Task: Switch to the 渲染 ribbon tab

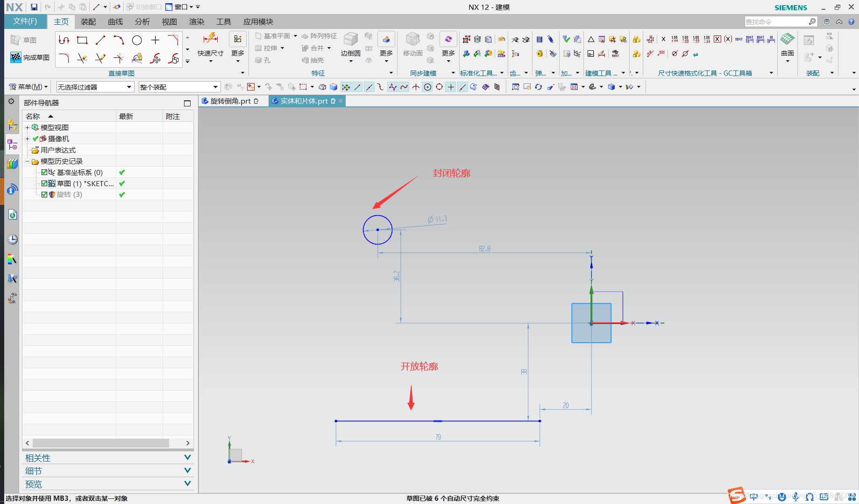Action: pos(197,21)
